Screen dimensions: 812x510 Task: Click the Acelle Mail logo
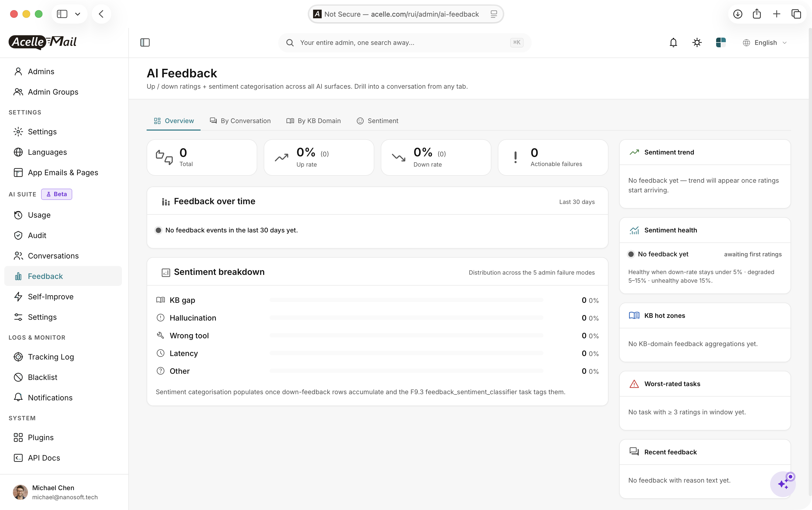[43, 42]
